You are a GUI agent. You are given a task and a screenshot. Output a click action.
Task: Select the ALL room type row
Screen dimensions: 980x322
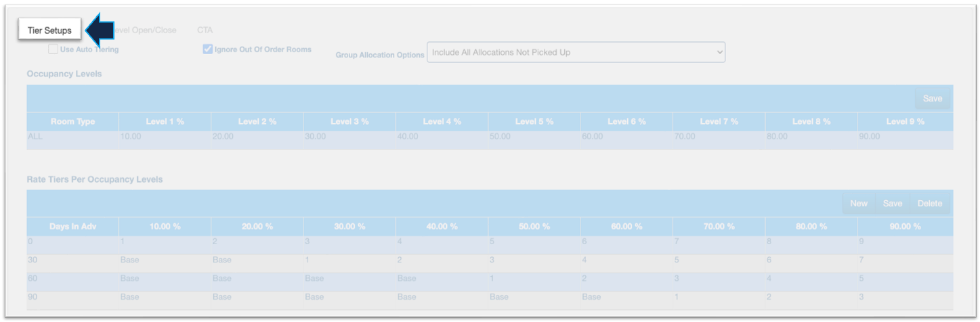coord(72,137)
